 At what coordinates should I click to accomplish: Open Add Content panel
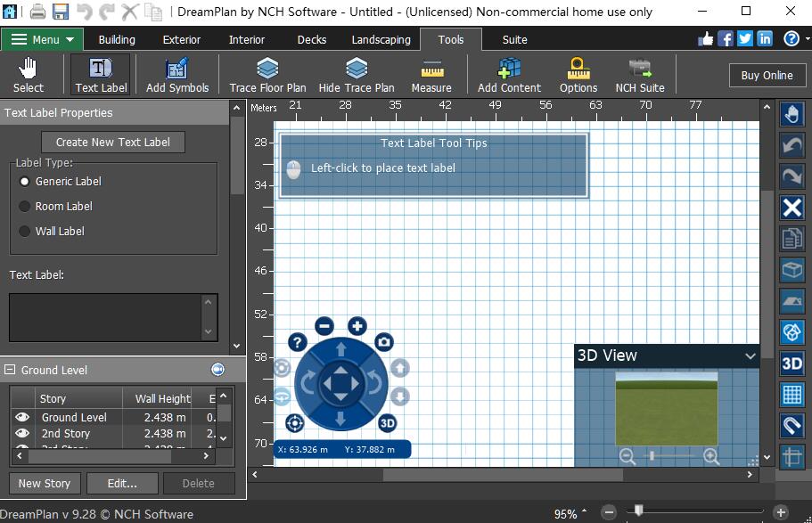click(x=509, y=75)
